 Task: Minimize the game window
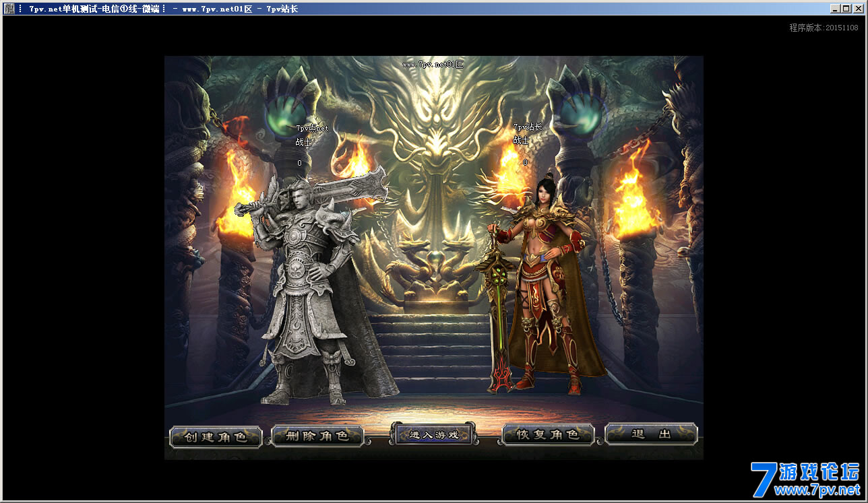835,9
